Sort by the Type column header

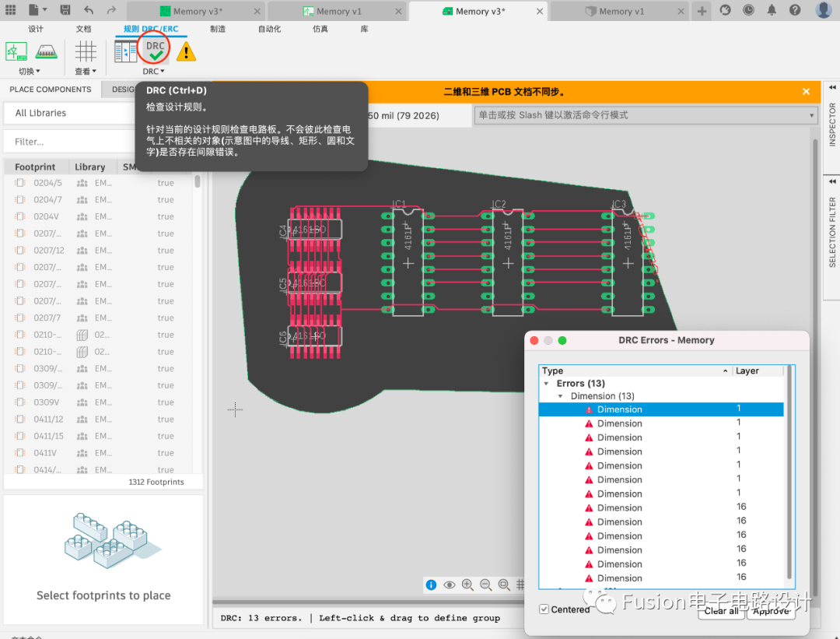[x=635, y=371]
